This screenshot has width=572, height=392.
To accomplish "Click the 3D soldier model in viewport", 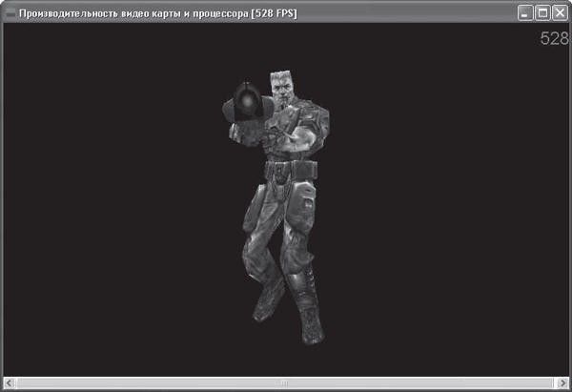I will (x=276, y=207).
